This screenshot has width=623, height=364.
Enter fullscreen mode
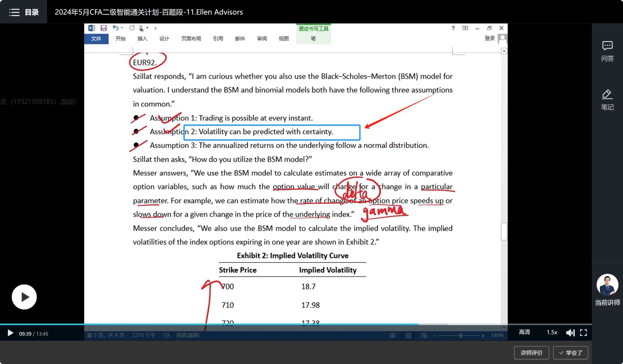click(x=583, y=333)
